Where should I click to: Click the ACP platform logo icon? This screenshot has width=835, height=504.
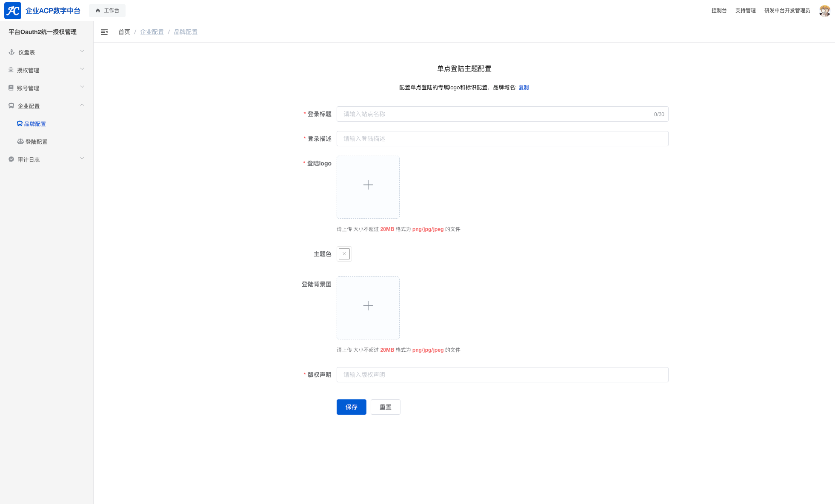tap(13, 11)
